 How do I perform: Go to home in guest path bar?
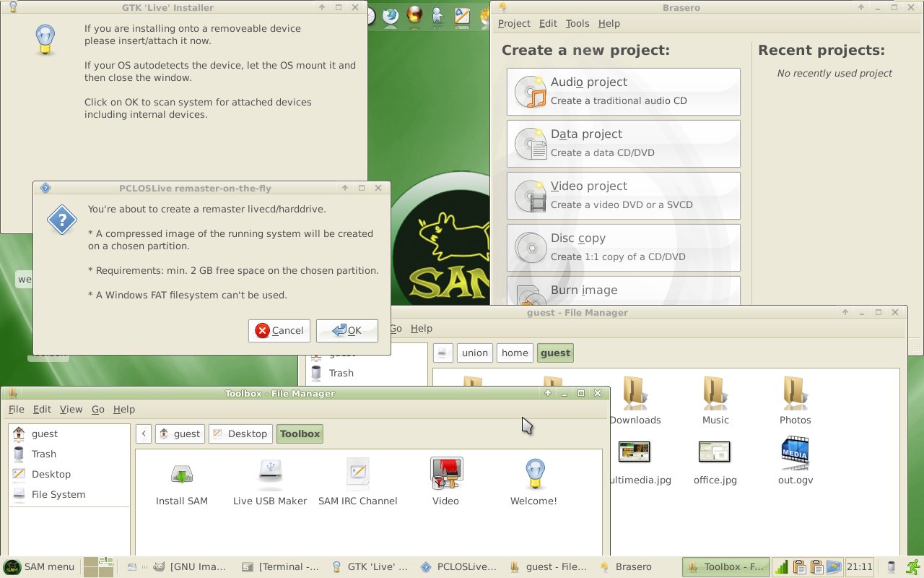point(515,353)
